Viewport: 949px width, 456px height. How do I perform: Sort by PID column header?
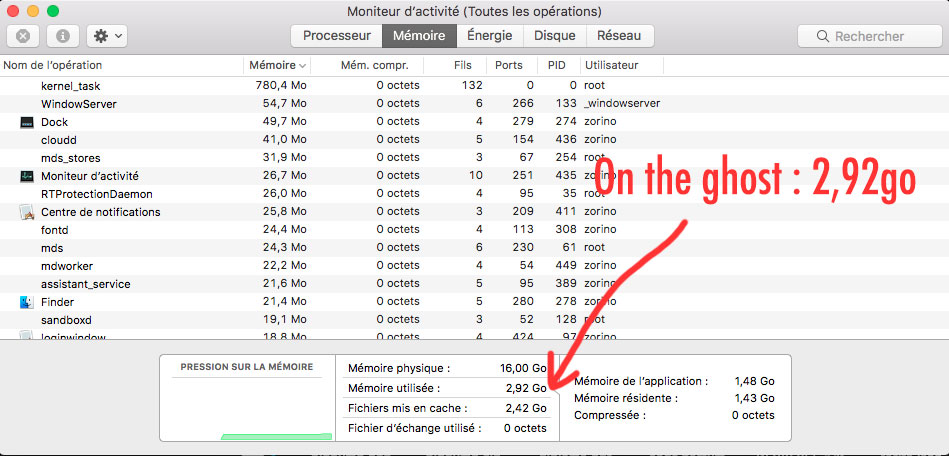(559, 65)
